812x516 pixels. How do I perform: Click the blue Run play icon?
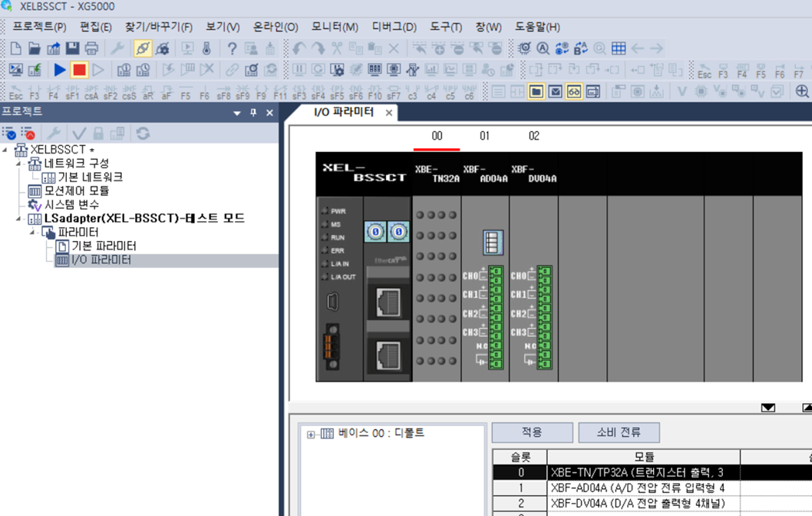60,69
